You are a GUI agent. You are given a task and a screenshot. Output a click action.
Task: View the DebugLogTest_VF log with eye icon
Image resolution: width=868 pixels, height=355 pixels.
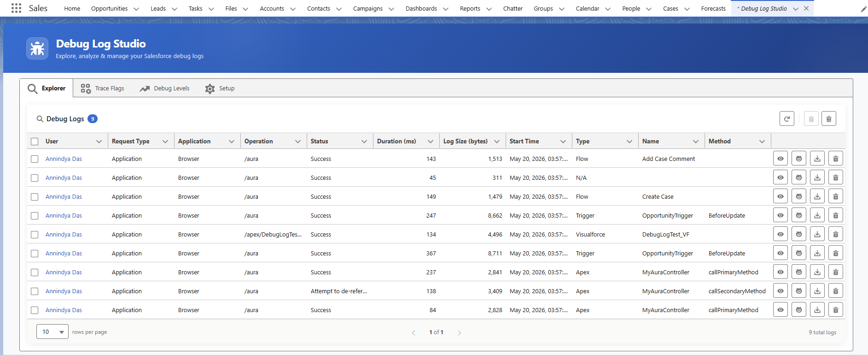click(x=781, y=234)
